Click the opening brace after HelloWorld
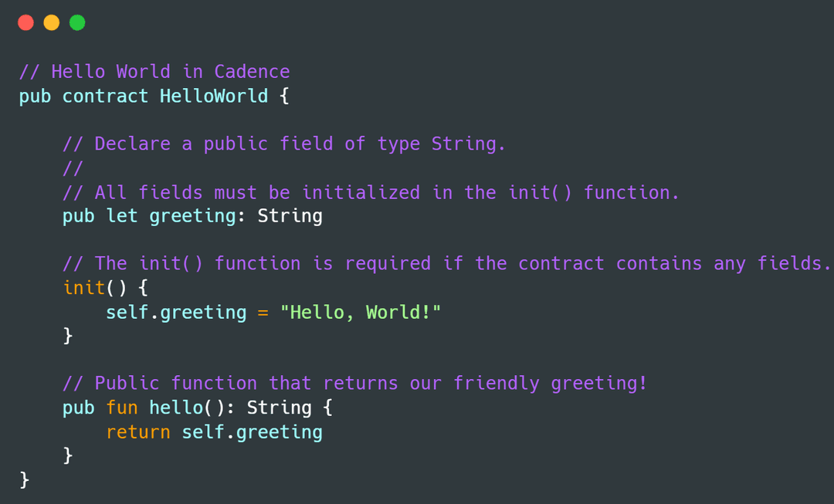Image resolution: width=834 pixels, height=504 pixels. 284,96
